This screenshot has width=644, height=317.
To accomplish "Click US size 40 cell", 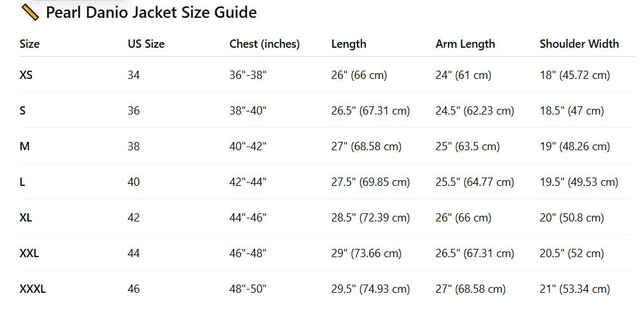I will pyautogui.click(x=134, y=182).
